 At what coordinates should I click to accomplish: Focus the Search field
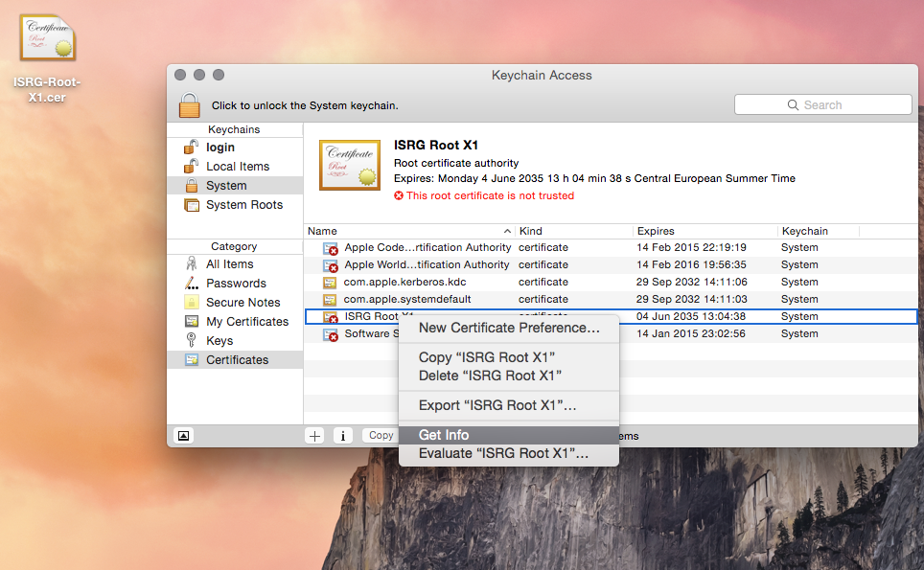[822, 104]
